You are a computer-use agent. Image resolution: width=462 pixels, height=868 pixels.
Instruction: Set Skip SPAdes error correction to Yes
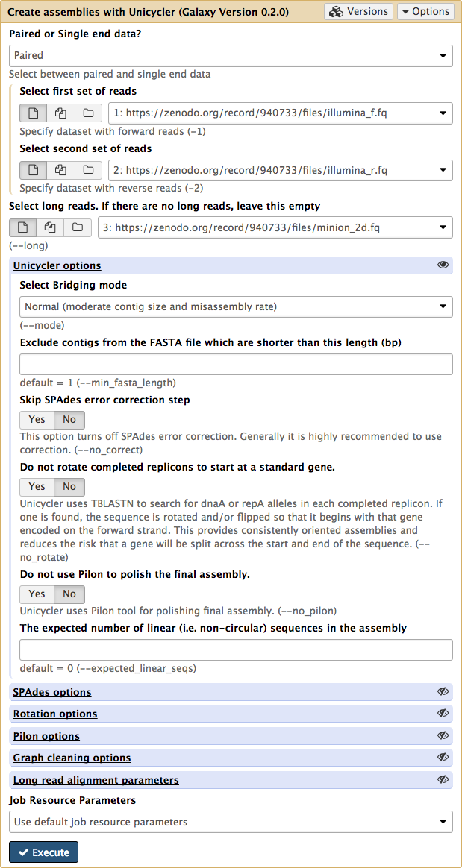37,419
